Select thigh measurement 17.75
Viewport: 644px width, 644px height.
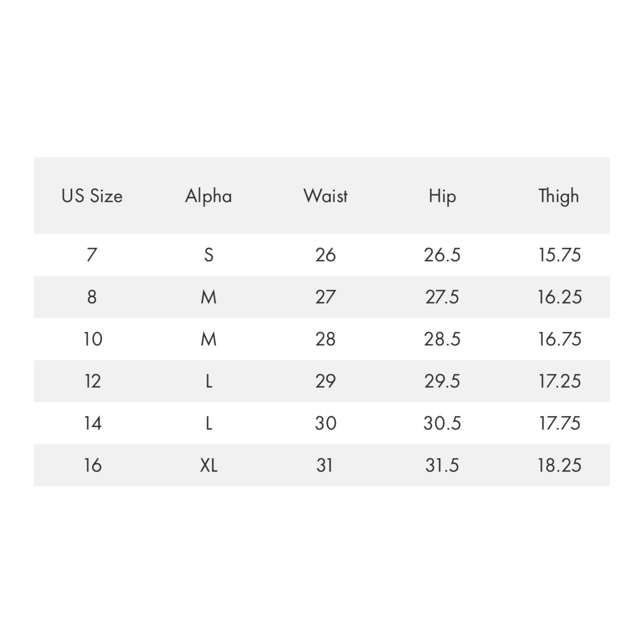(559, 423)
